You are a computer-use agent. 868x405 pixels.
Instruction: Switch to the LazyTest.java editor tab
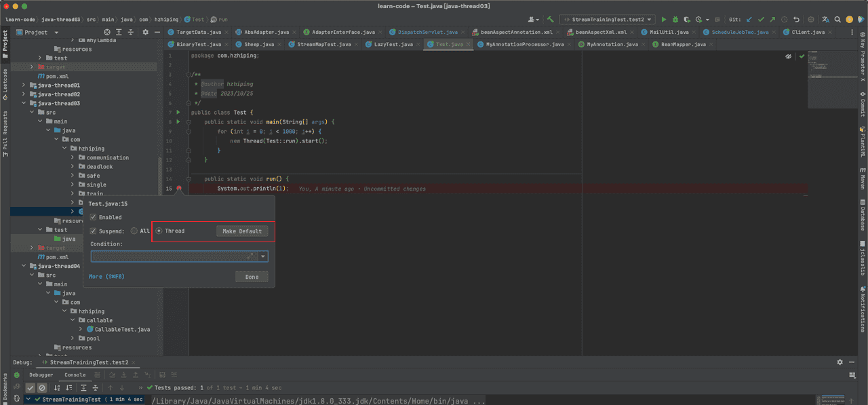click(x=393, y=44)
